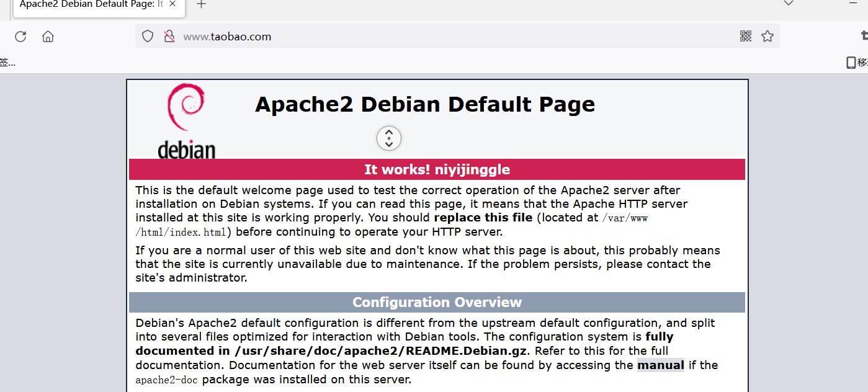List all tabs using the chevron
This screenshot has width=868, height=392.
(789, 4)
